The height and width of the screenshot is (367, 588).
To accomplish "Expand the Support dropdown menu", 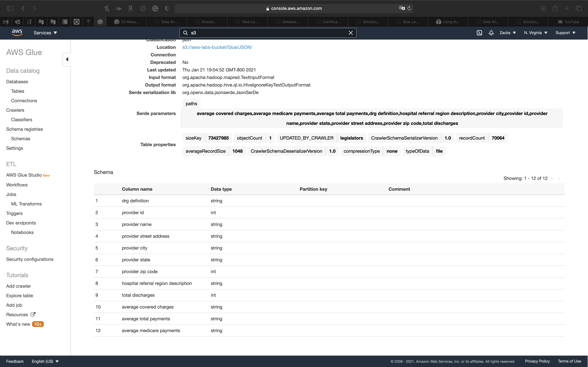I will [565, 33].
